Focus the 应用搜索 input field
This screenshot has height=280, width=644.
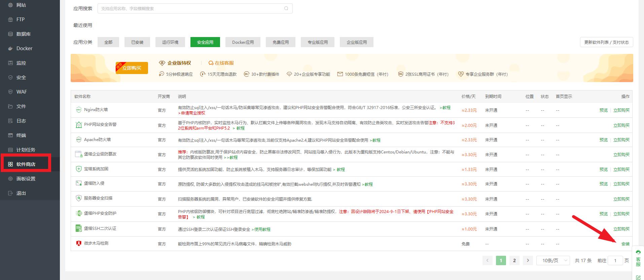point(195,8)
